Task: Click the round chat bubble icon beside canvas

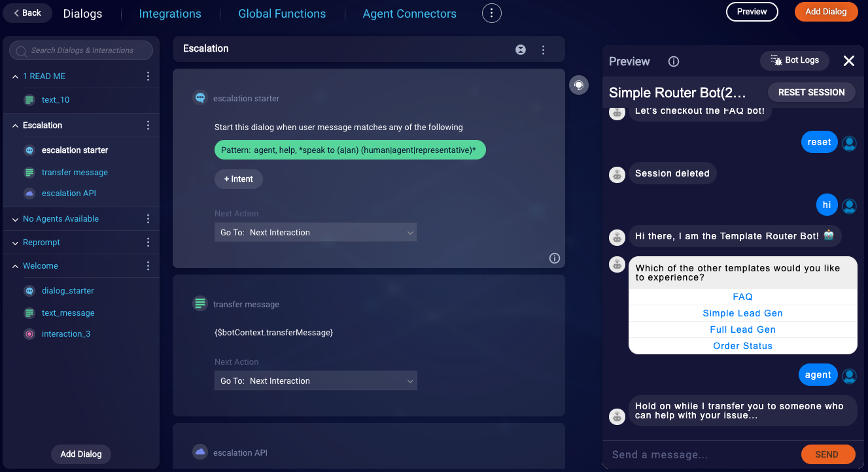Action: tap(579, 85)
